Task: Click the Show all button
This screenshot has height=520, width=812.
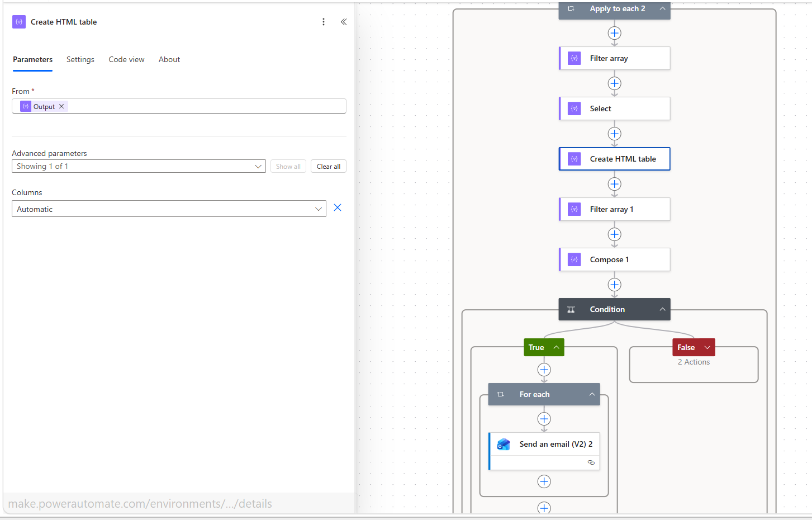Action: [288, 166]
